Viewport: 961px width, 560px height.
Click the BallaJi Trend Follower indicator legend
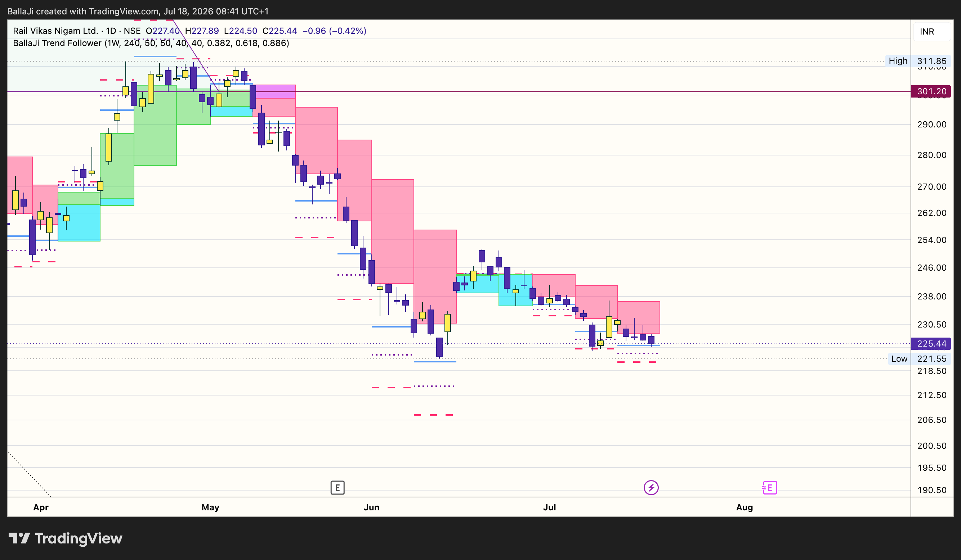tap(151, 43)
